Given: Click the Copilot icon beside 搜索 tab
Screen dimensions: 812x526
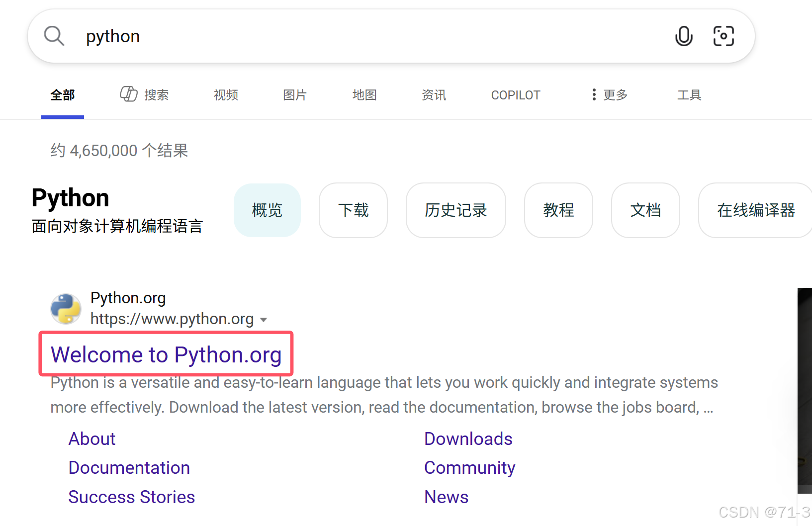Looking at the screenshot, I should click(128, 94).
